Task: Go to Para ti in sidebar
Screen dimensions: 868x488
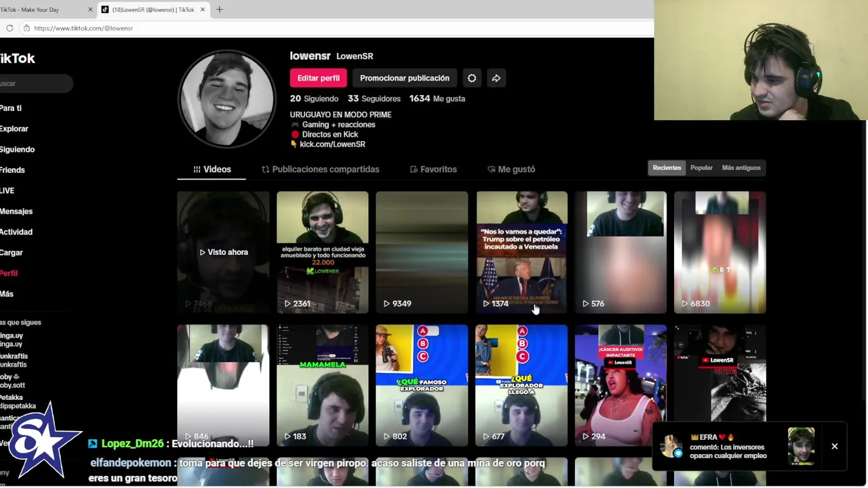Action: coord(11,108)
